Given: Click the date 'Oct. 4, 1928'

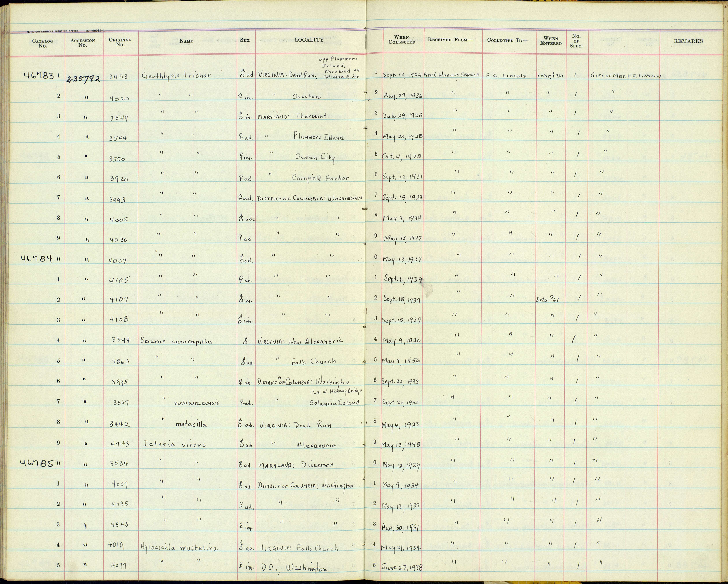Looking at the screenshot, I should pyautogui.click(x=401, y=156).
